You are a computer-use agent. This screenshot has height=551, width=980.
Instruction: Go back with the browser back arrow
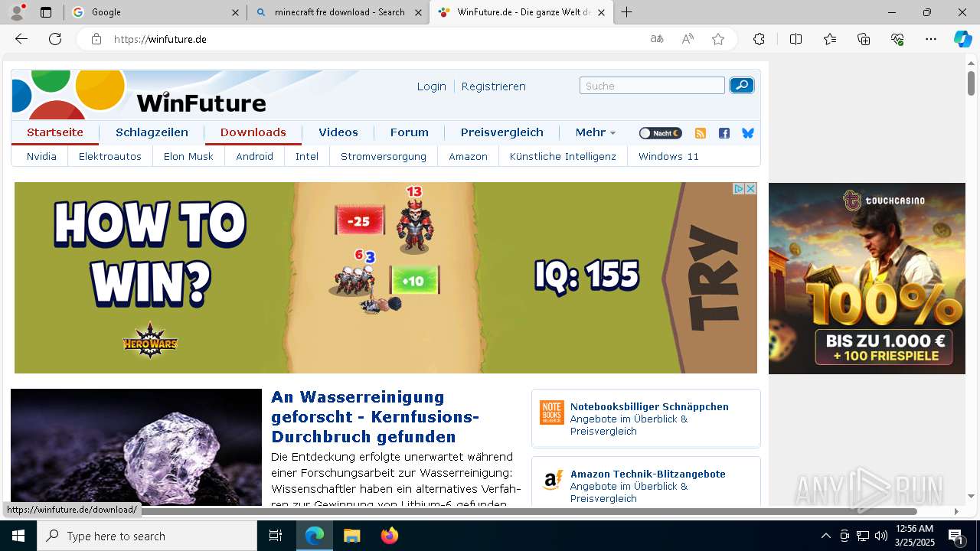tap(21, 39)
